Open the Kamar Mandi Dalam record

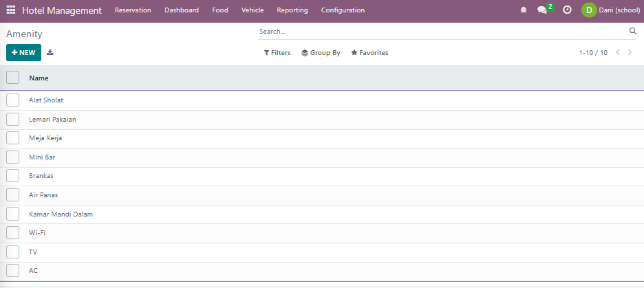point(61,214)
